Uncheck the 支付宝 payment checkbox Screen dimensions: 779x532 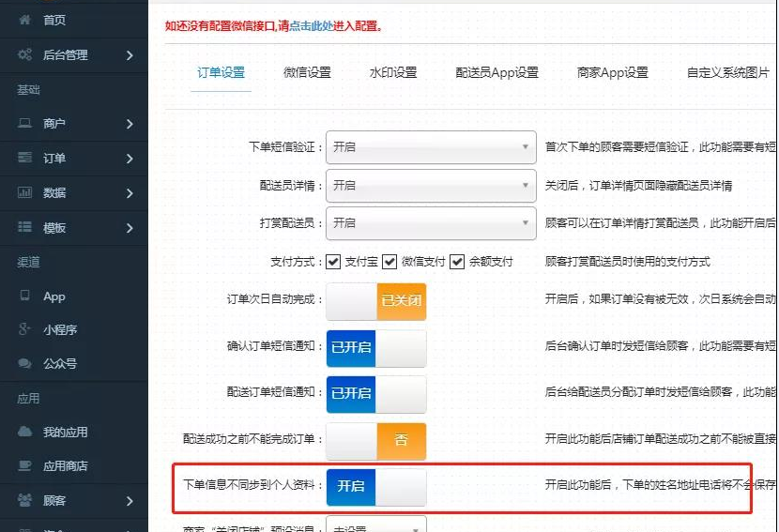(x=333, y=262)
